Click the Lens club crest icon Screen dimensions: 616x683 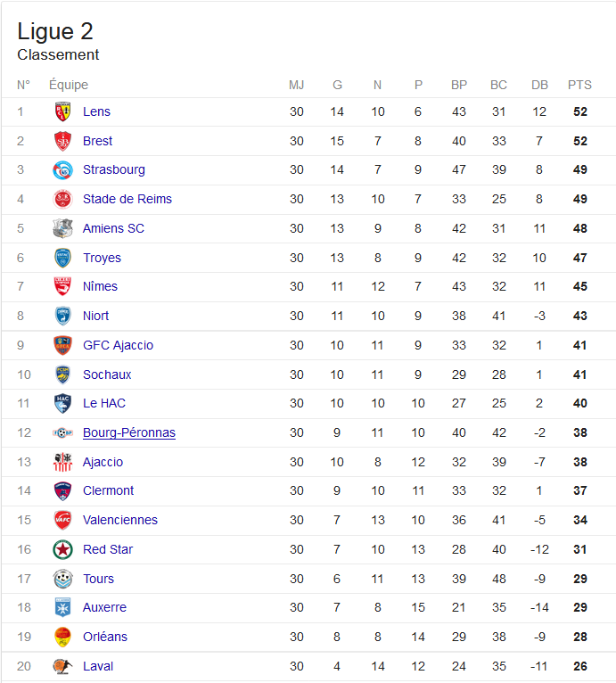click(62, 111)
